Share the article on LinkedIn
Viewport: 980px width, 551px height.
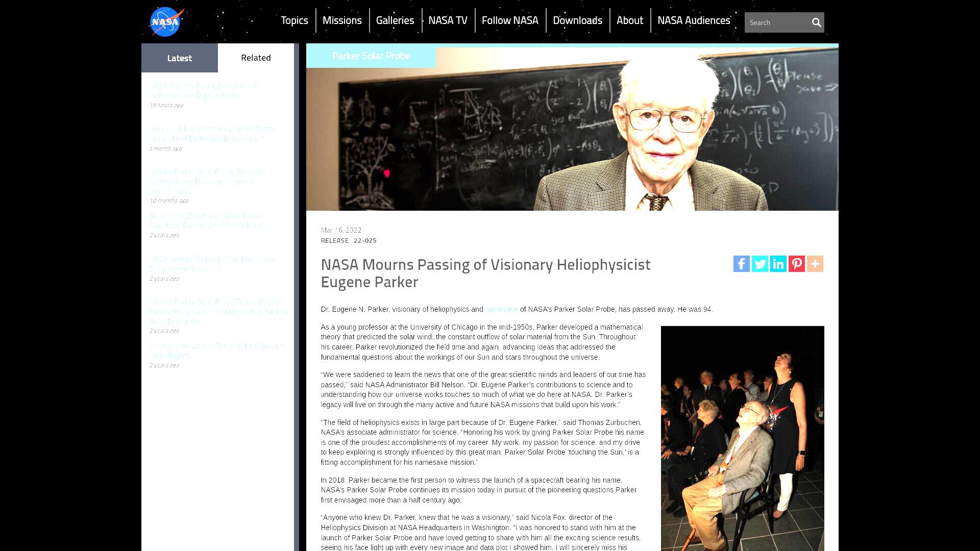coord(778,264)
